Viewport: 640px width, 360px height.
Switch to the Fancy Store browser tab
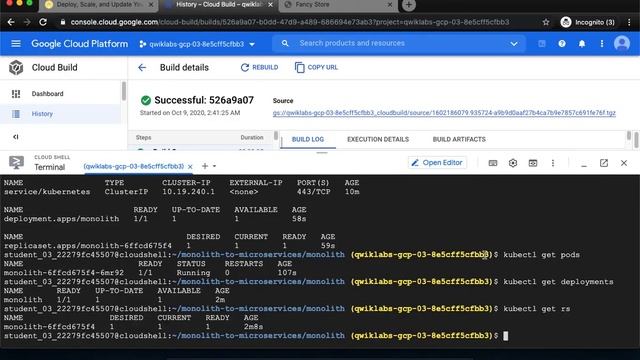click(338, 5)
